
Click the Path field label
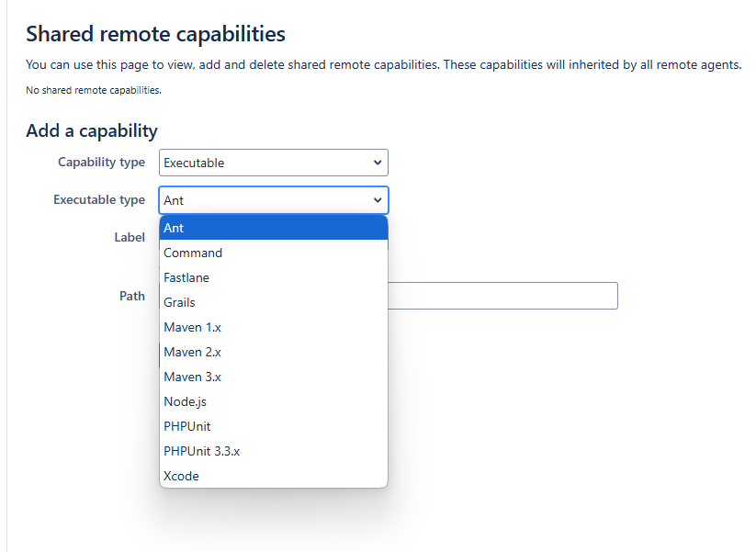point(132,296)
